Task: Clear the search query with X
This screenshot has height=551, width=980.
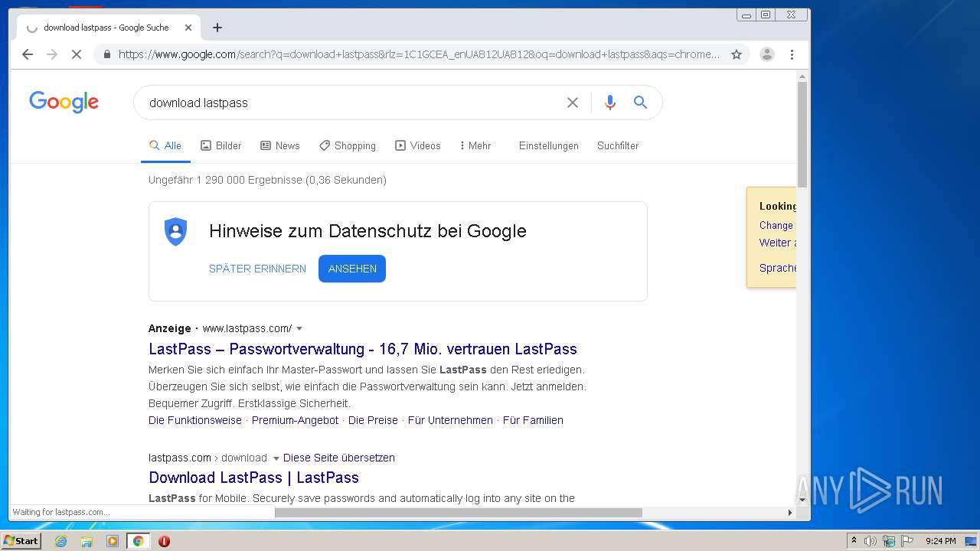Action: pyautogui.click(x=572, y=103)
